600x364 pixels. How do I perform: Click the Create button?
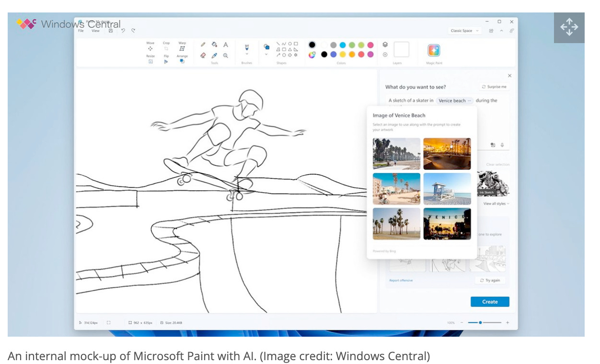tap(490, 302)
